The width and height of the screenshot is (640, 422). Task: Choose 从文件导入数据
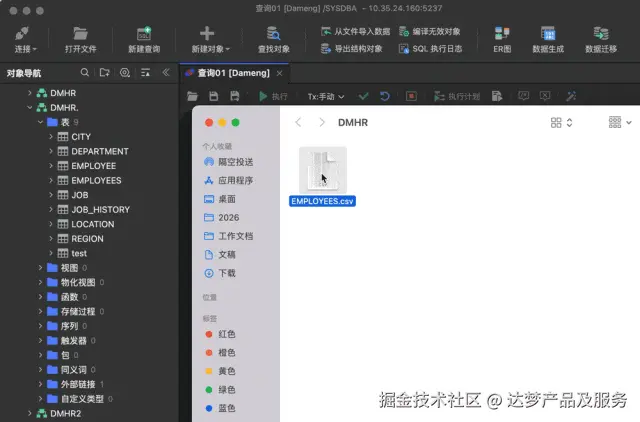[356, 31]
